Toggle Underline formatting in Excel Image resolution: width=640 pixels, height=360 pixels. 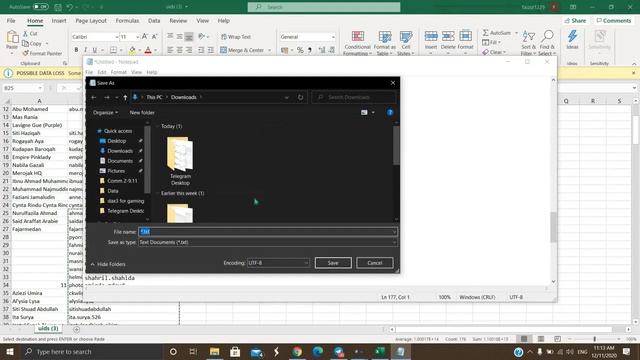coord(95,50)
